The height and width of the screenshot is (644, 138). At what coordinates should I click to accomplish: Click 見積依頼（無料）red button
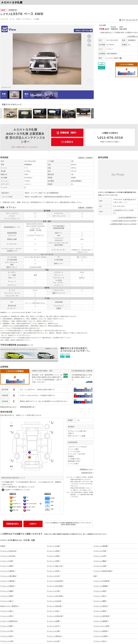tap(67, 133)
